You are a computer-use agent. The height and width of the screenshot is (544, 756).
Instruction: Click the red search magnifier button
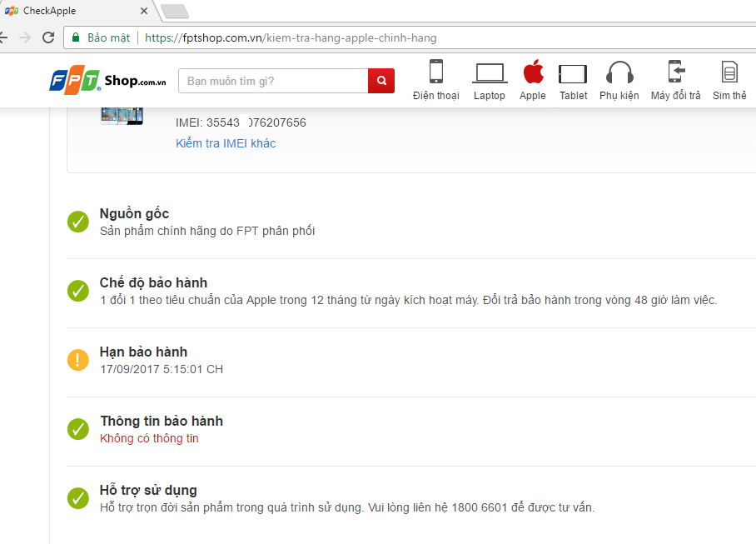(x=381, y=81)
